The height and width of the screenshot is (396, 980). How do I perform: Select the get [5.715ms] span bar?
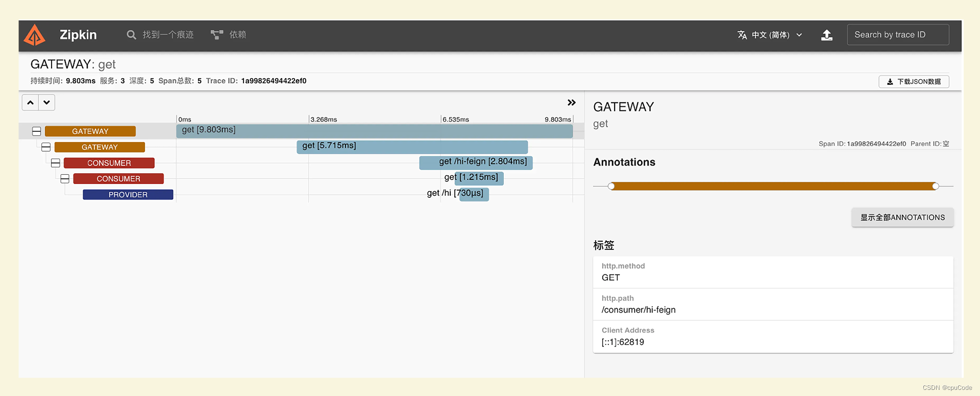click(x=412, y=147)
